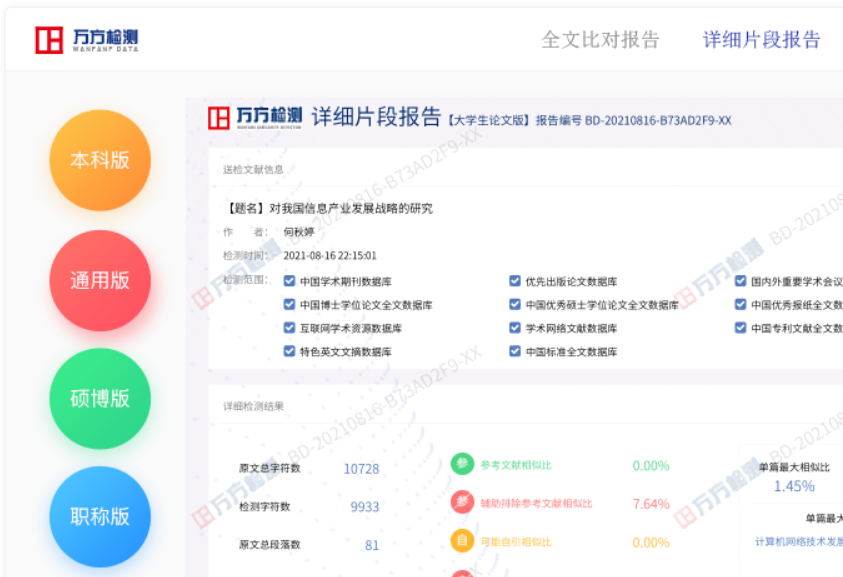Click the 详细检测结果 section heading
The height and width of the screenshot is (577, 843).
click(x=253, y=406)
